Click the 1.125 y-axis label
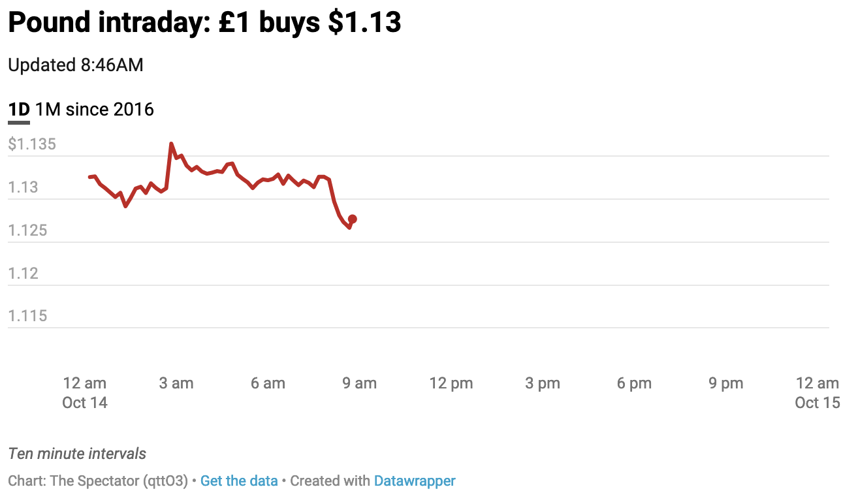 point(28,230)
